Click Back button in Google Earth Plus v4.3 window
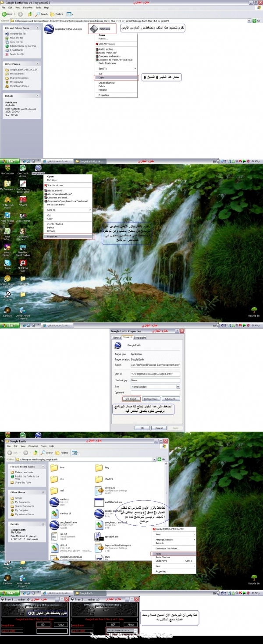The height and width of the screenshot is (644, 263). (x=8, y=14)
